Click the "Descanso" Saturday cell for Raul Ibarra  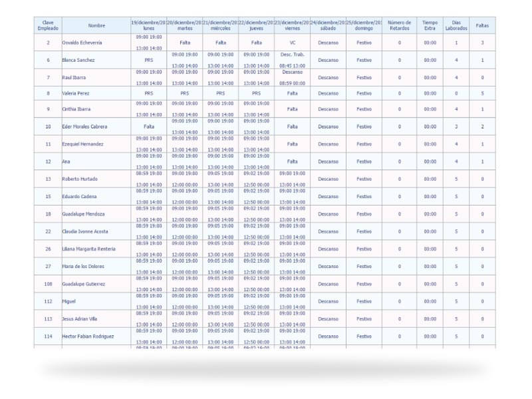[x=328, y=78]
